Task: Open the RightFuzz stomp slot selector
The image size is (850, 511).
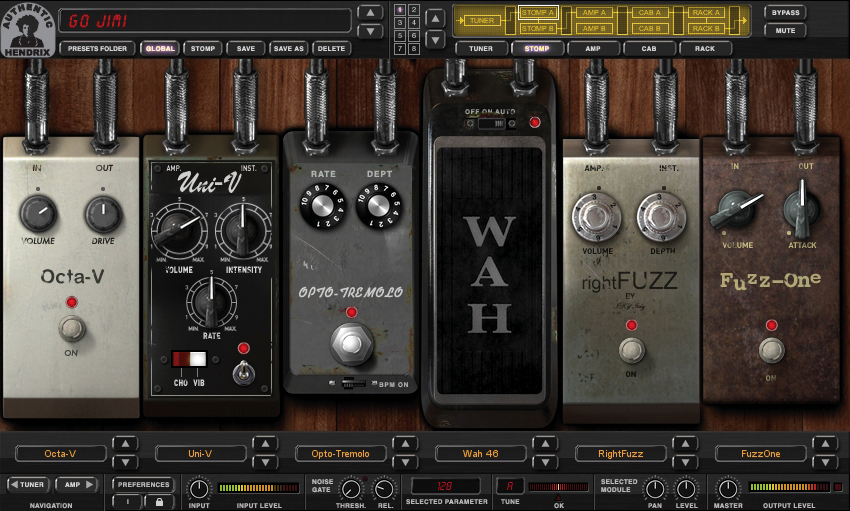Action: coord(620,454)
